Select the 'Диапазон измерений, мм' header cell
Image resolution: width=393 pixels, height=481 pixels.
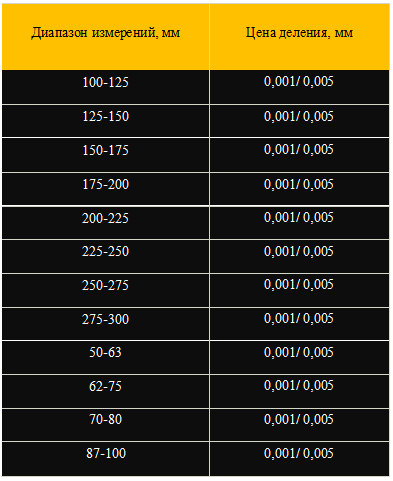click(x=105, y=37)
